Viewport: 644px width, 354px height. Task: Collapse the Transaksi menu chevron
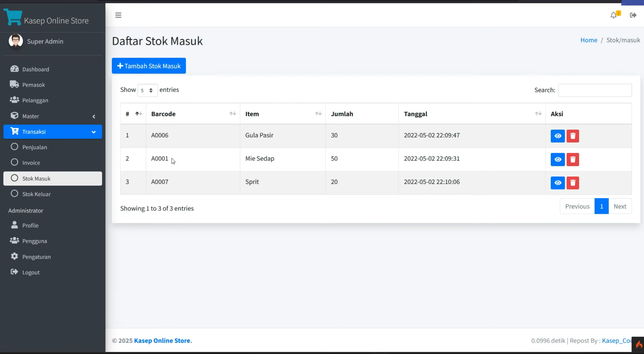click(94, 132)
